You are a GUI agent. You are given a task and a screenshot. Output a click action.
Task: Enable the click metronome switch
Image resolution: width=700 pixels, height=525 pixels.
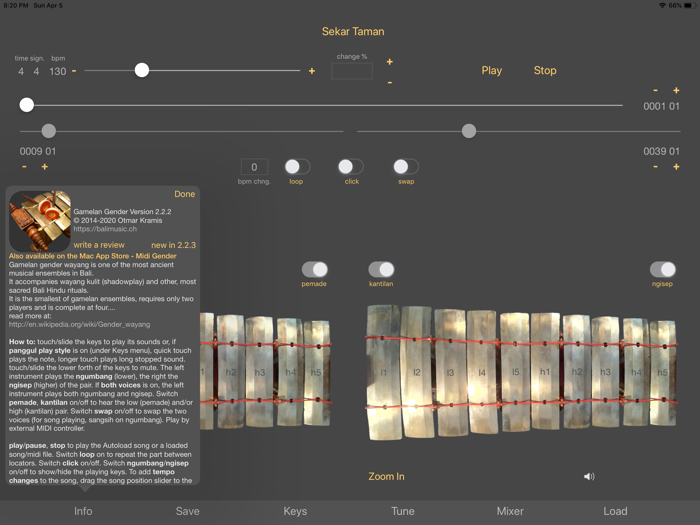[x=350, y=167]
